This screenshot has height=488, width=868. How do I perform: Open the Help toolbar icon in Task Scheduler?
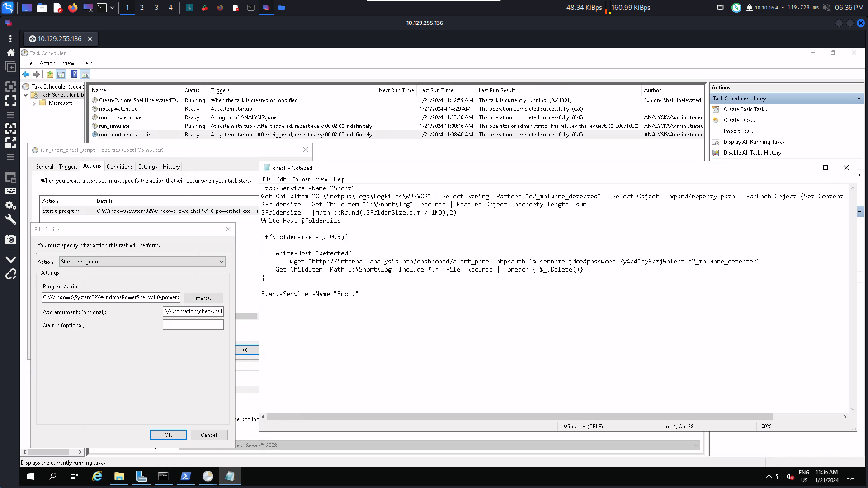75,75
